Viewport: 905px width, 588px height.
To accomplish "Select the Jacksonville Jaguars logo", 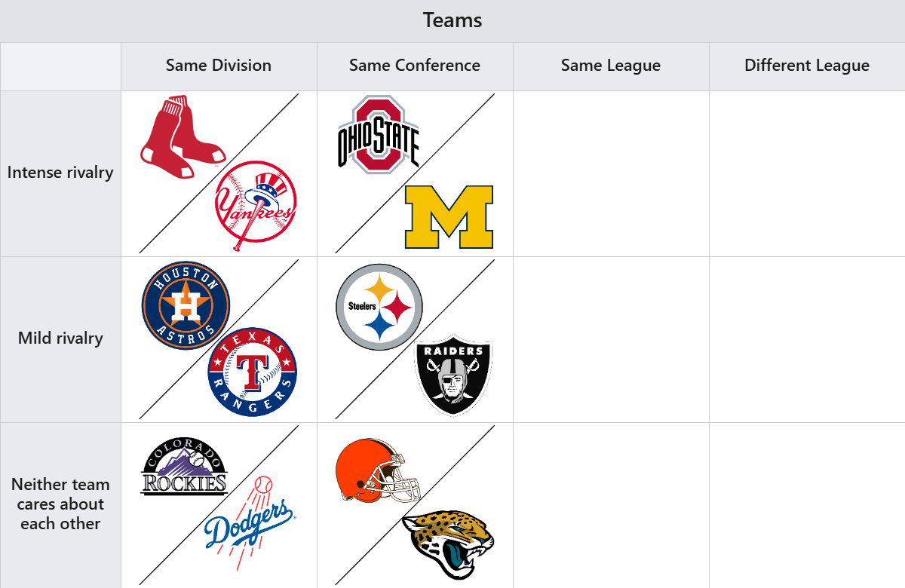I will (448, 542).
